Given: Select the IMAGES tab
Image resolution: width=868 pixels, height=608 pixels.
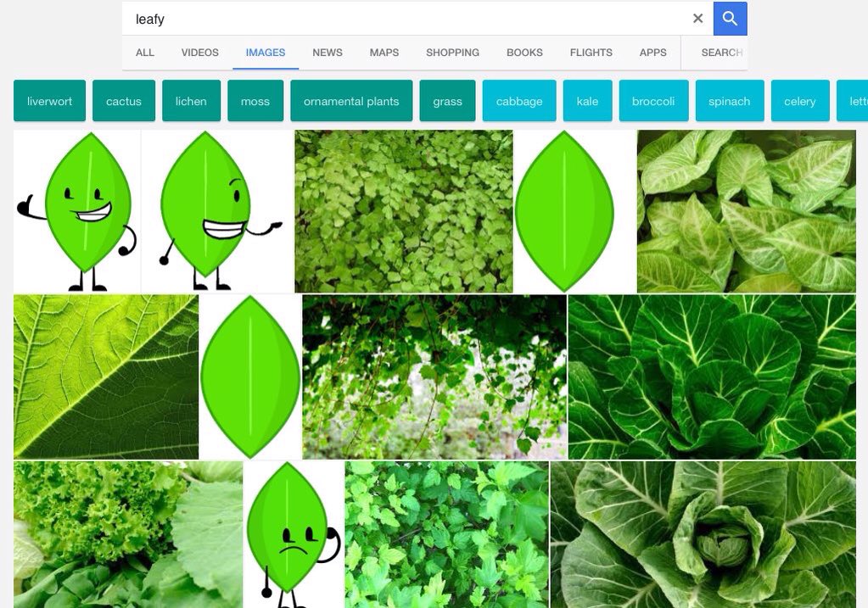Looking at the screenshot, I should coord(266,53).
